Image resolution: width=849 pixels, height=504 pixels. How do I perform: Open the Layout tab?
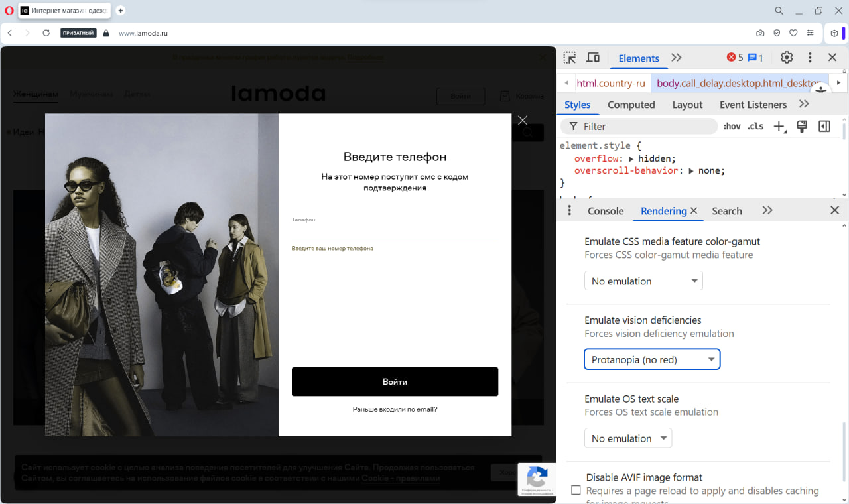click(x=687, y=105)
